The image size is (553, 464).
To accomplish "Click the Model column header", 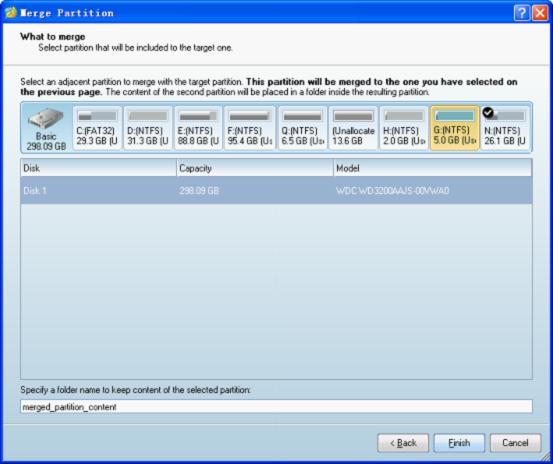I will [432, 168].
